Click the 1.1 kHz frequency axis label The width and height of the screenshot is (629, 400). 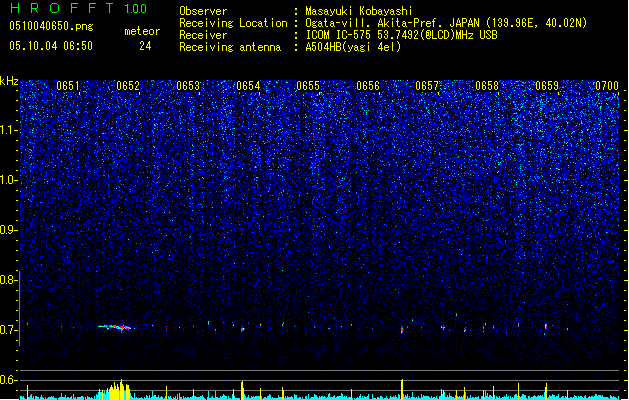8,130
